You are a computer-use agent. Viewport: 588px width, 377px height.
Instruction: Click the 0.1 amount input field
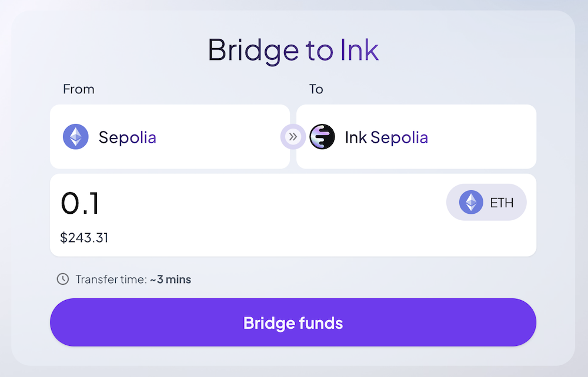click(x=81, y=202)
